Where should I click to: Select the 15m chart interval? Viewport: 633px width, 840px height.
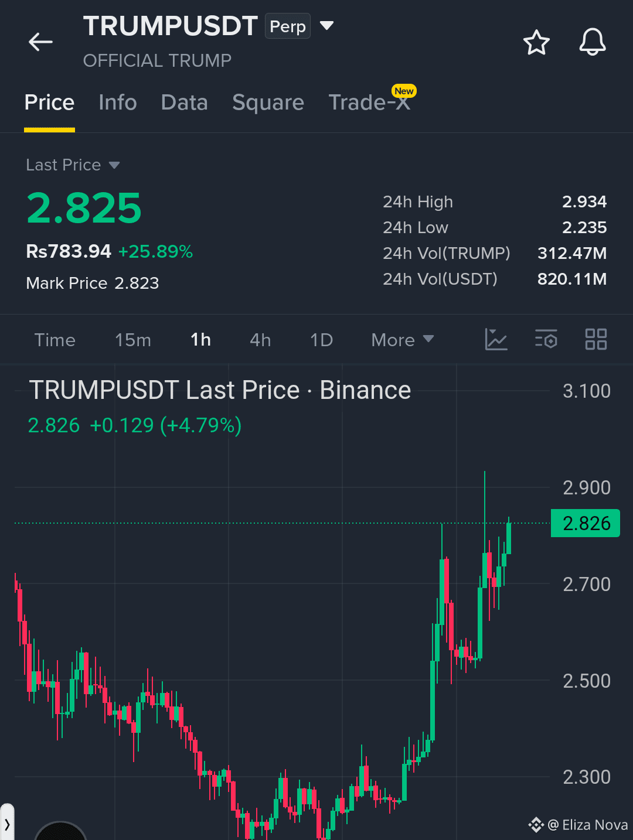[133, 340]
